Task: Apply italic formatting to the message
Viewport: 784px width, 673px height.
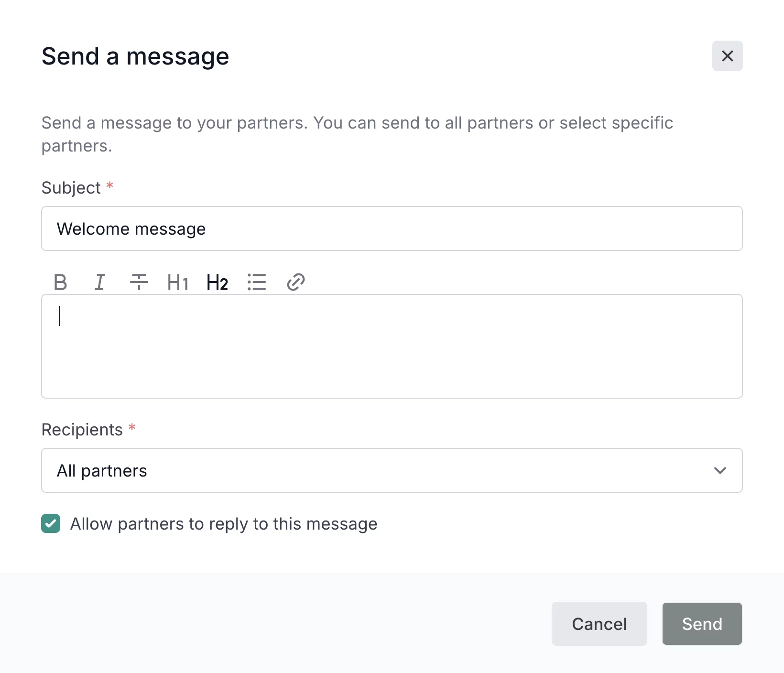Action: pyautogui.click(x=99, y=282)
